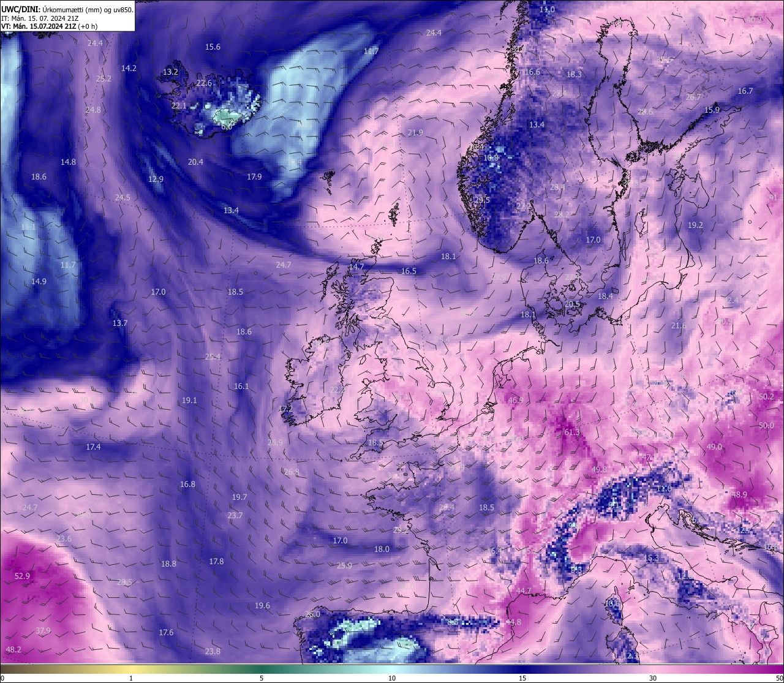Click the 'IT: Mán. 15. 07. 2024 21Z' line
784x683 pixels.
coord(40,19)
